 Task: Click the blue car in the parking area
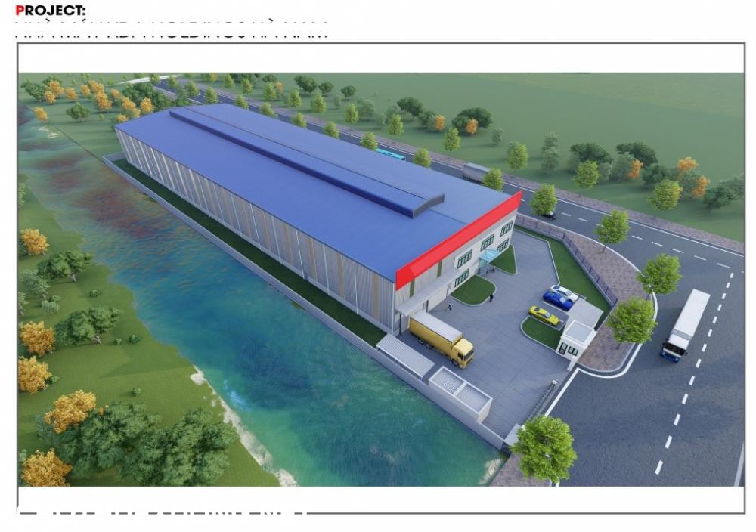point(557,301)
